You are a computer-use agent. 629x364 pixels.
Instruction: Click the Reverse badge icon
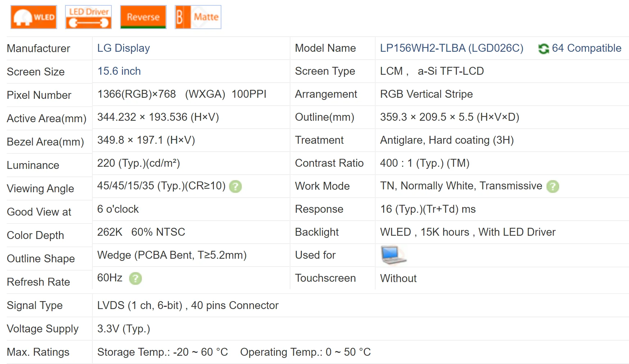point(143,17)
